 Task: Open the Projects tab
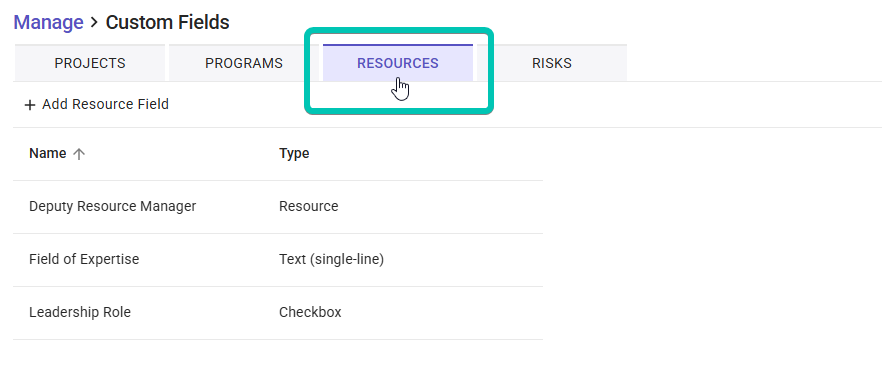point(90,63)
